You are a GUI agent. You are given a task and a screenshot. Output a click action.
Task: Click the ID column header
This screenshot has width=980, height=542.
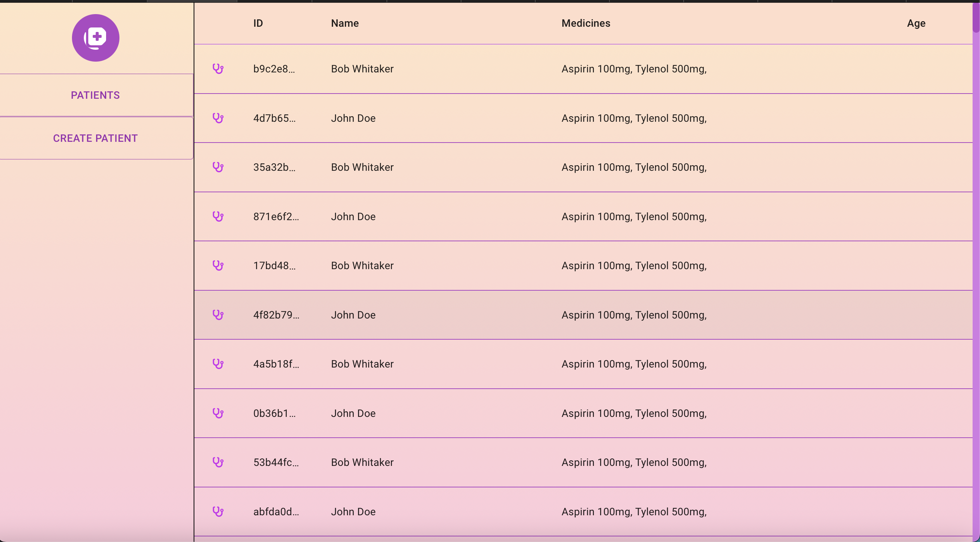(258, 23)
